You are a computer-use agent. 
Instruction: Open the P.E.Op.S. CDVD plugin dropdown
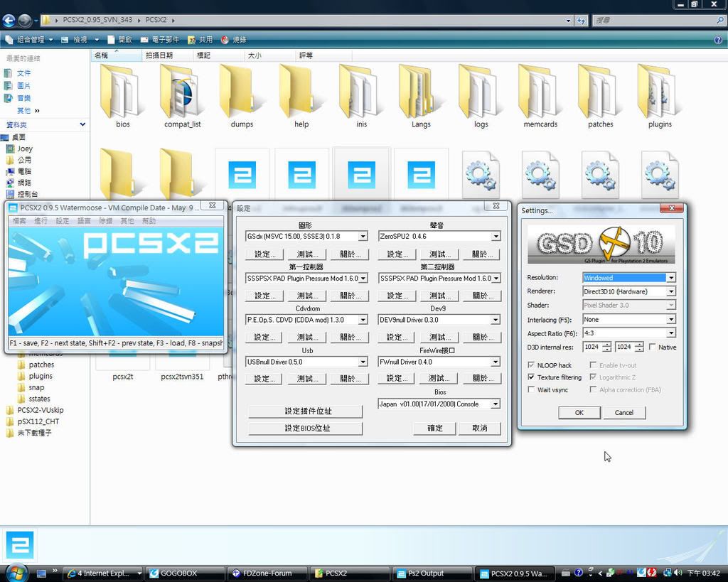tap(306, 320)
